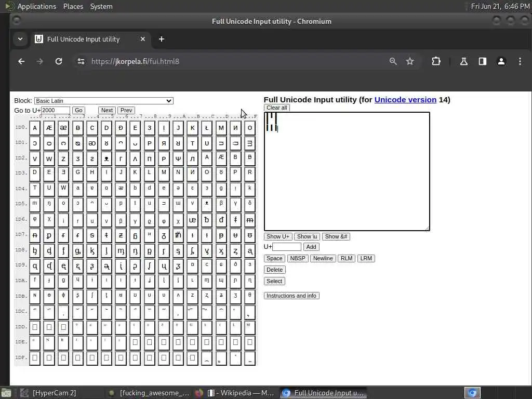
Task: Insert a Newline
Action: point(323,259)
